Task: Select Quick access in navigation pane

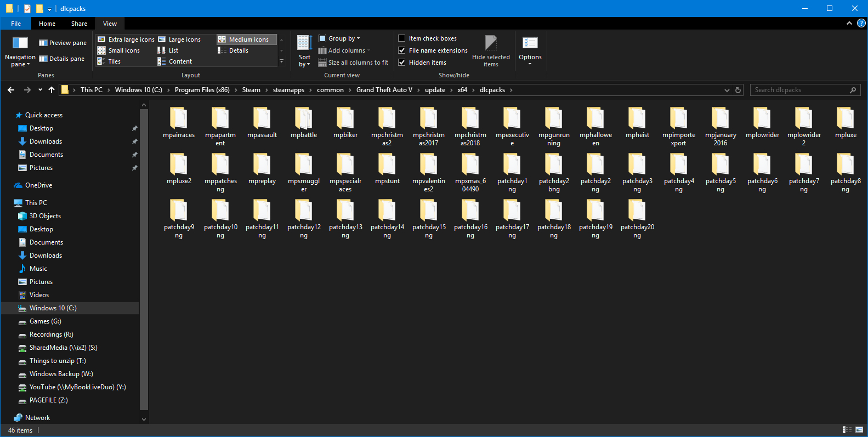Action: coord(44,115)
